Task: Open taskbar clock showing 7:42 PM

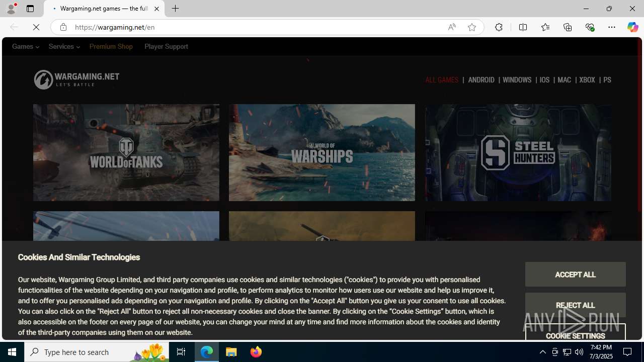Action: point(602,352)
